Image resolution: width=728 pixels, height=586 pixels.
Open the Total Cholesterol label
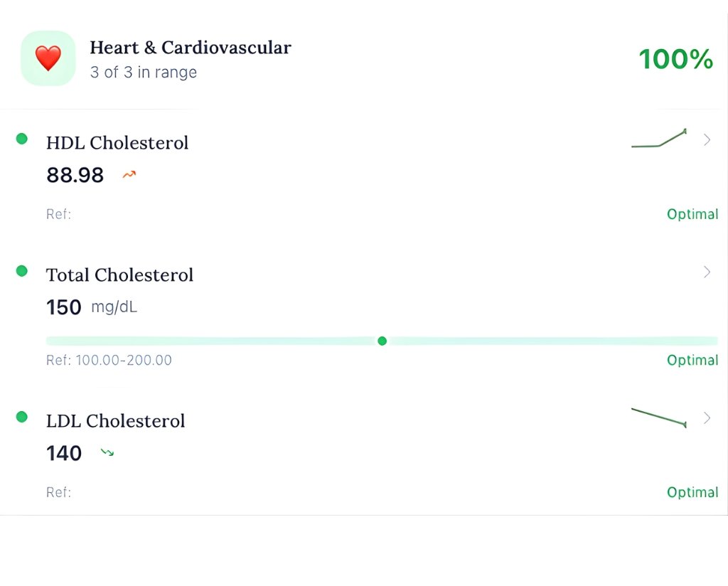tap(119, 275)
